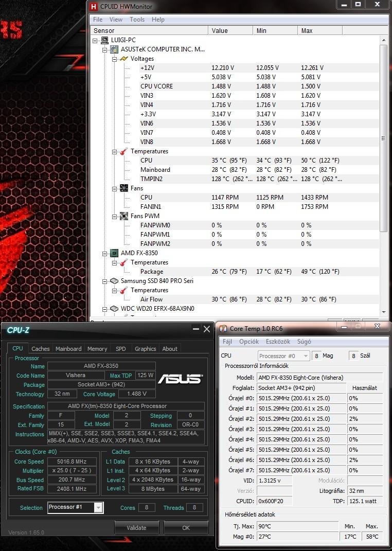The image size is (392, 551).
Task: Collapse the ASUSTeK COMPUTER INC. node
Action: click(x=104, y=49)
